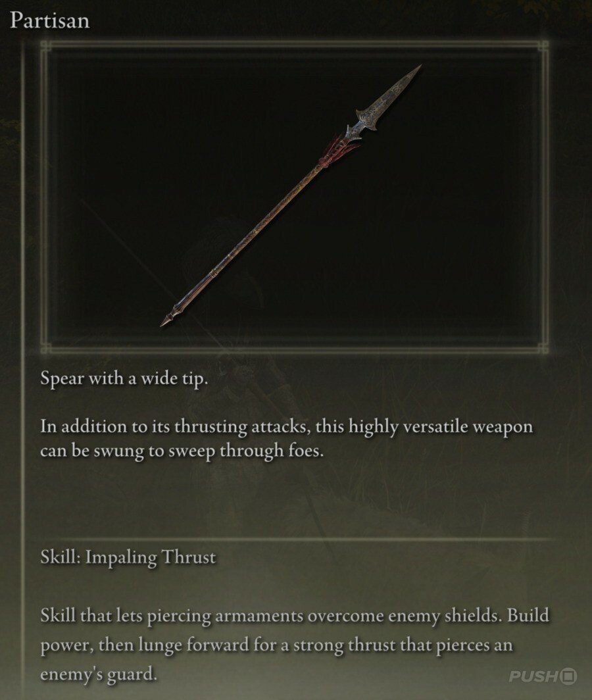Click the gold band on the spear shaft
This screenshot has height=700, width=592.
(x=213, y=273)
